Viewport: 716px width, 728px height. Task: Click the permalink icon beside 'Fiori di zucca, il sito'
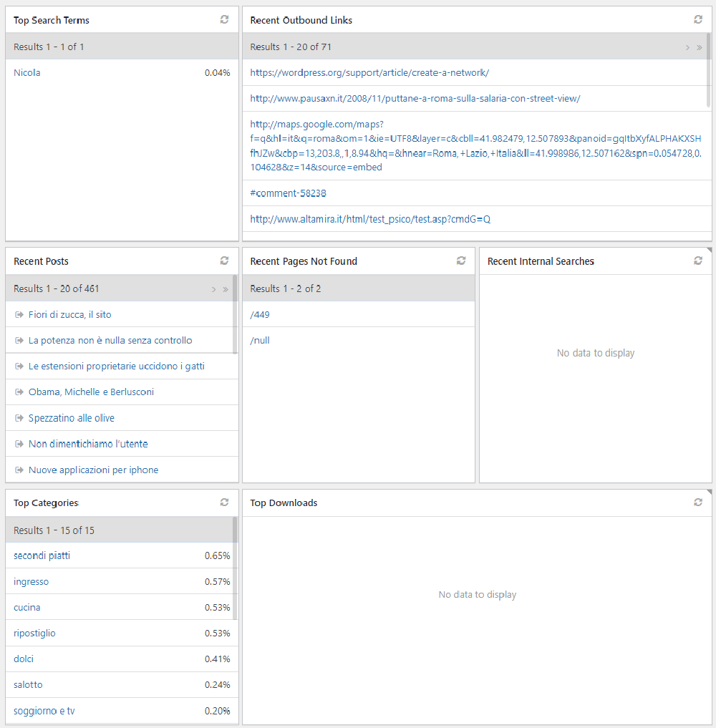(19, 314)
